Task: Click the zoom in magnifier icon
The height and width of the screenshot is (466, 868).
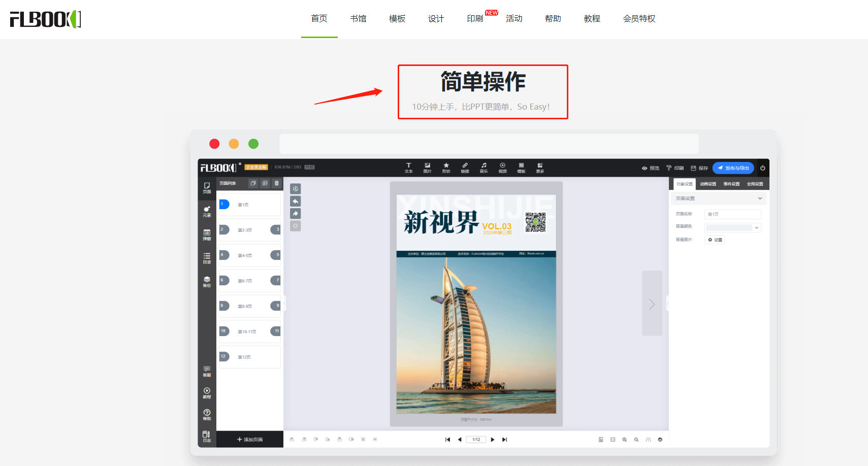Action: click(x=625, y=440)
